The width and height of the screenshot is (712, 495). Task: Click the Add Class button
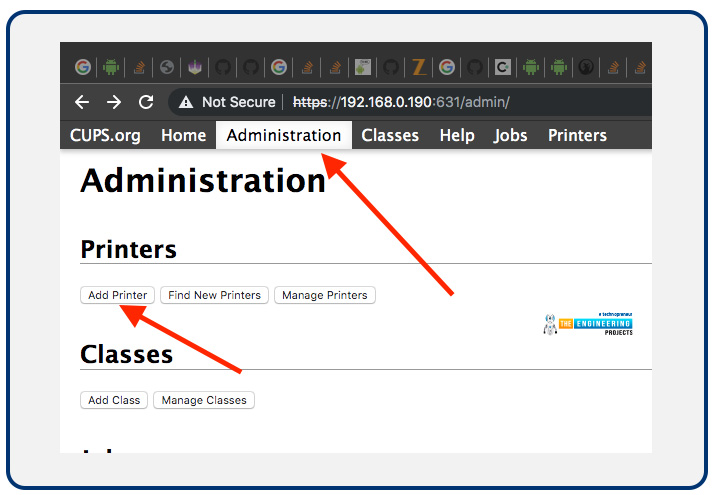(x=114, y=400)
